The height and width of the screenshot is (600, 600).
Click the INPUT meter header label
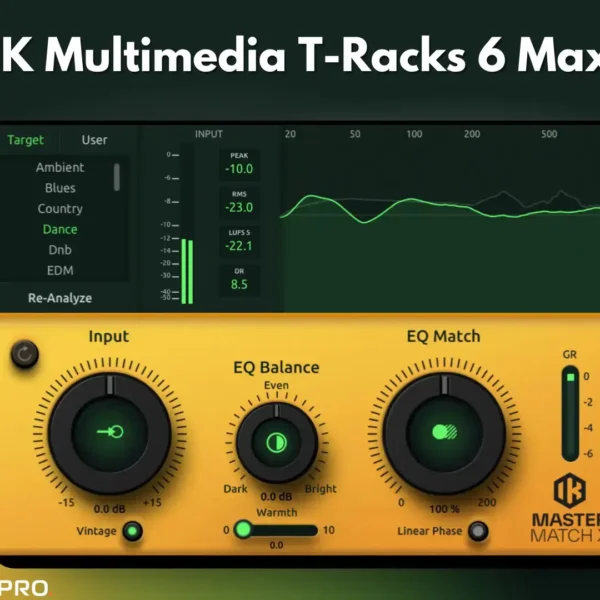click(x=209, y=134)
